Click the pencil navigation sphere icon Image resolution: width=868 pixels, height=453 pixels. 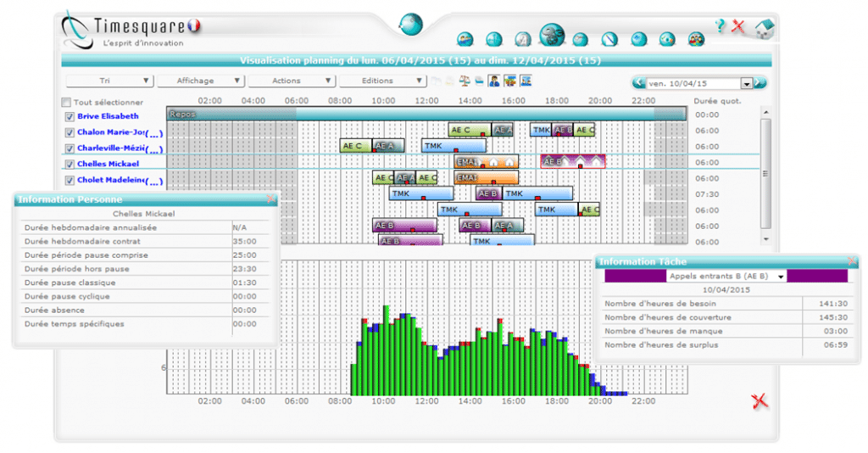tap(609, 39)
